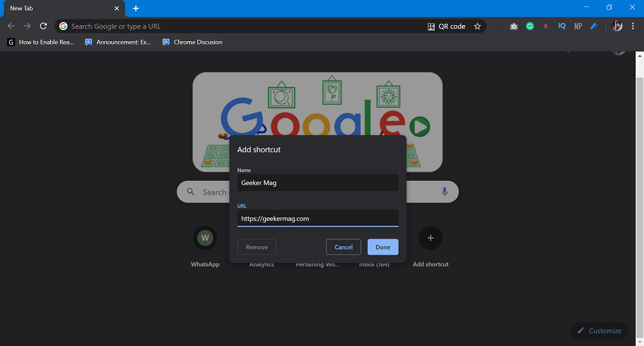Open a new tab with plus button
Viewport: 644px width, 346px height.
[x=136, y=8]
